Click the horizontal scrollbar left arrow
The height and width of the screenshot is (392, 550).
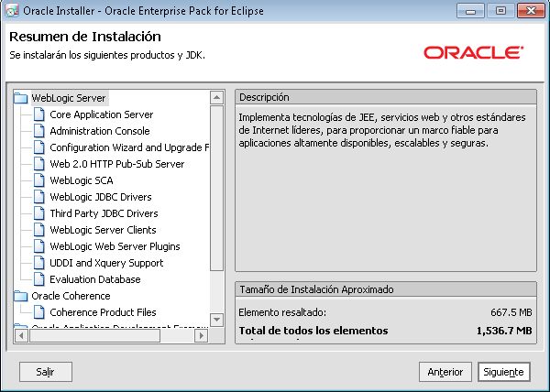[x=22, y=335]
